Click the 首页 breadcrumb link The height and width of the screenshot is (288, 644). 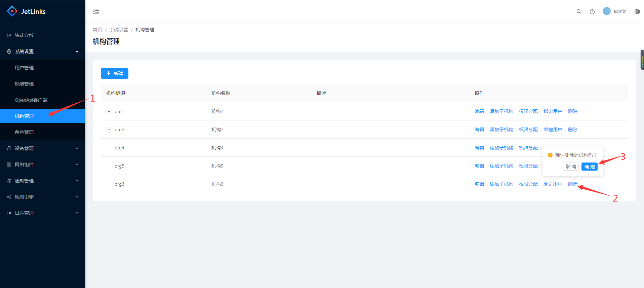click(97, 30)
